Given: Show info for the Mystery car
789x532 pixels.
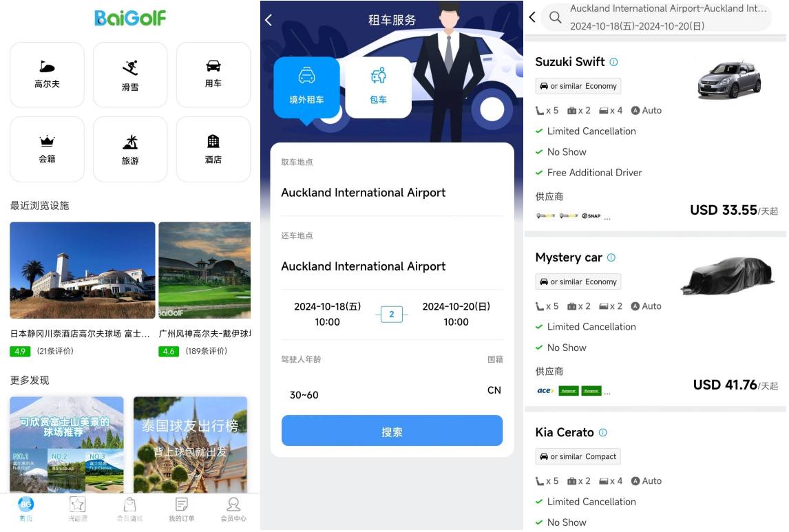Looking at the screenshot, I should tap(611, 257).
